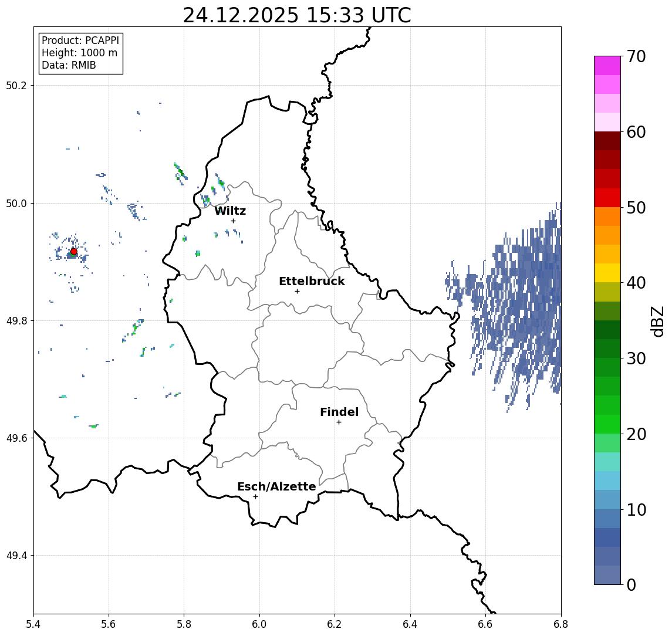Screen dimensions: 672x636
Task: Click the yellow 40 dBZ colorbar segment
Action: click(x=607, y=273)
